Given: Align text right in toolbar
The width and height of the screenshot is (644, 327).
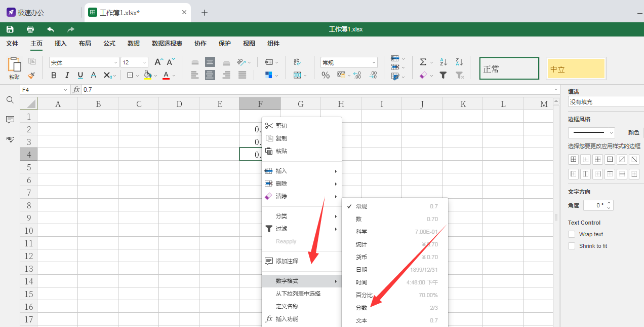Looking at the screenshot, I should tap(226, 75).
